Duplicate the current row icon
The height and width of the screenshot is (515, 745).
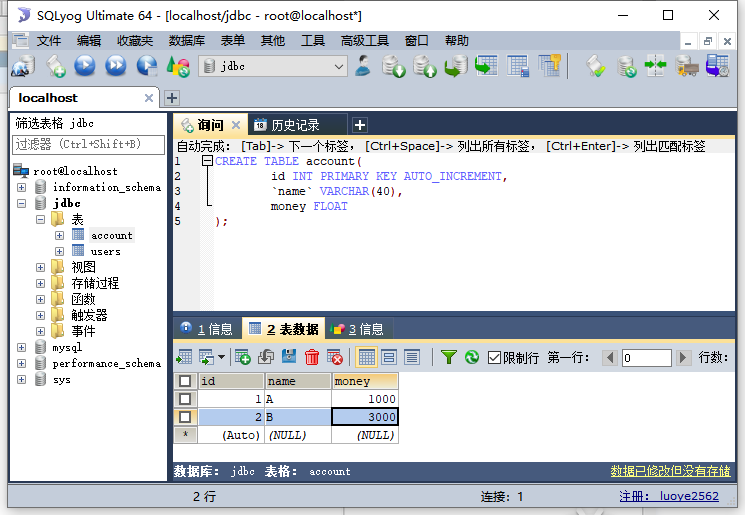tap(266, 357)
